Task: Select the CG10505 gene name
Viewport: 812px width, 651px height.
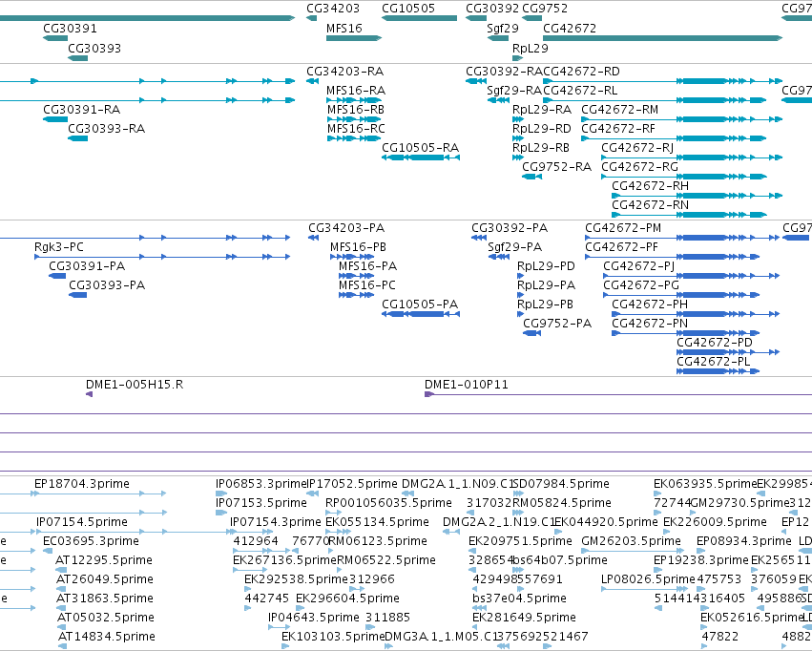Action: click(x=408, y=9)
